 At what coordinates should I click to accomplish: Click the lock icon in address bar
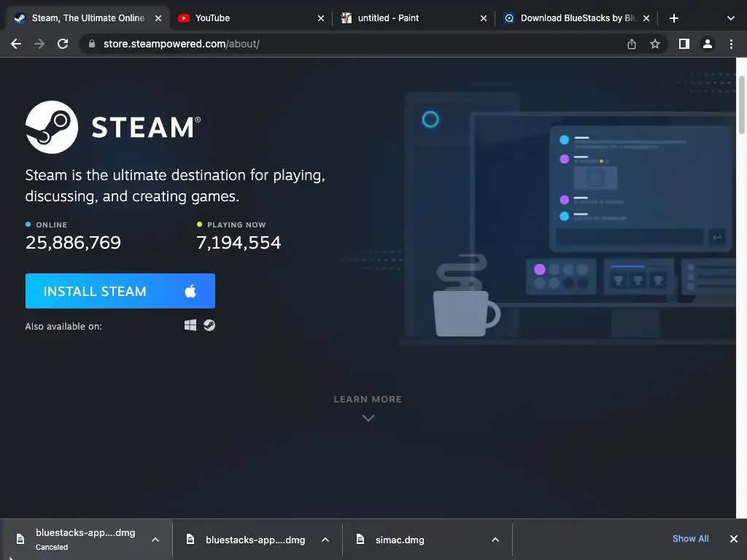click(92, 44)
